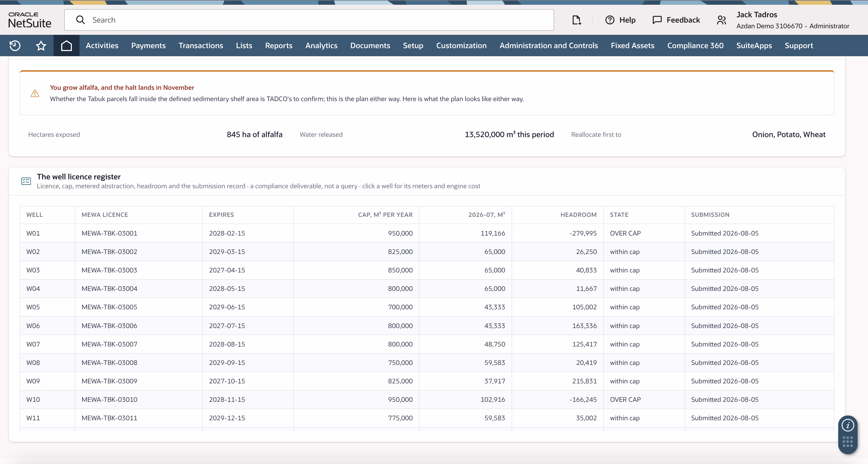Open Administration and Controls menu

pyautogui.click(x=549, y=46)
